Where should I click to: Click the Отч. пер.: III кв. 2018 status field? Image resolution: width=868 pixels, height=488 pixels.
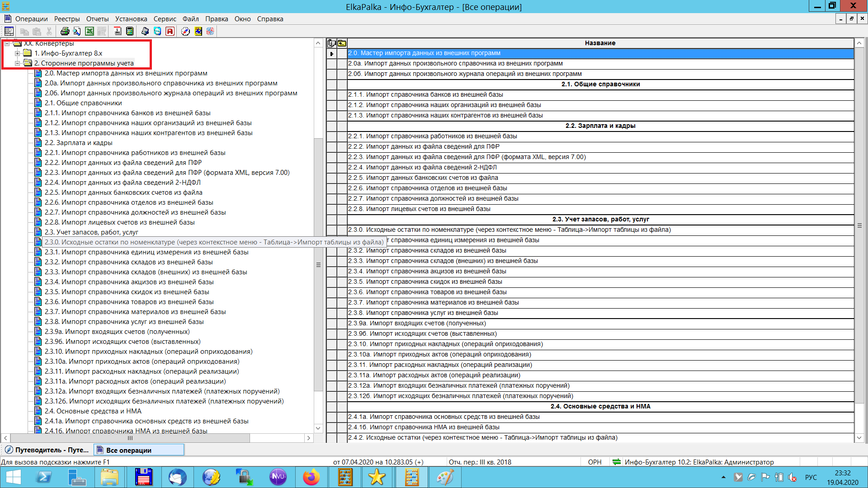(x=480, y=462)
